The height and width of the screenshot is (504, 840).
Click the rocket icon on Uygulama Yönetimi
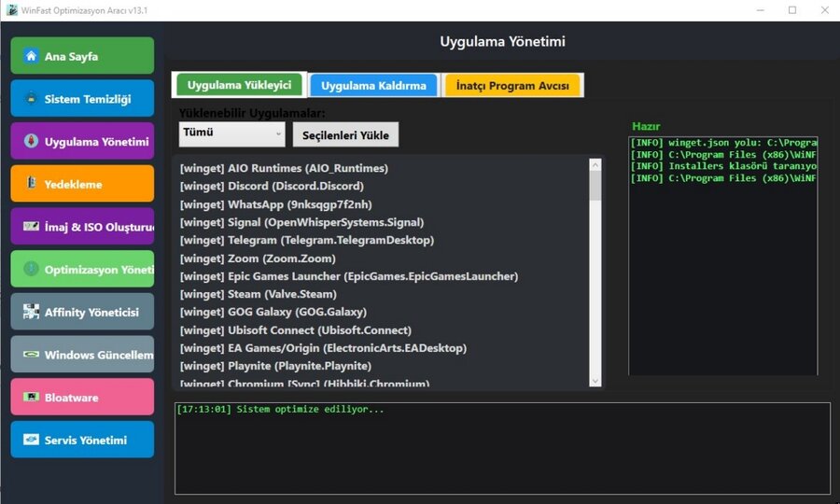click(x=31, y=141)
